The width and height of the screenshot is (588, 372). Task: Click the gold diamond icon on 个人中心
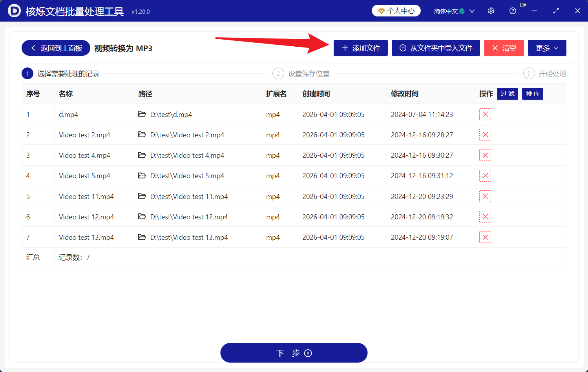381,11
